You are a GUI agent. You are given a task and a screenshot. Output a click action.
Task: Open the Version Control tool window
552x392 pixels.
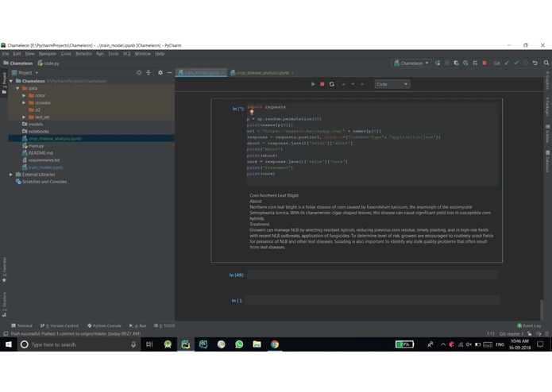tap(60, 326)
